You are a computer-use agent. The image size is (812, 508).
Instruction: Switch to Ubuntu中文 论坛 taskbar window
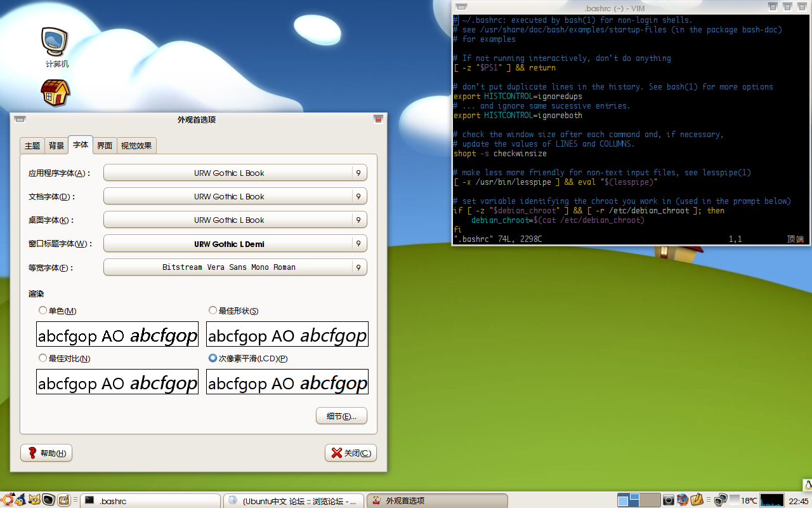click(x=294, y=500)
